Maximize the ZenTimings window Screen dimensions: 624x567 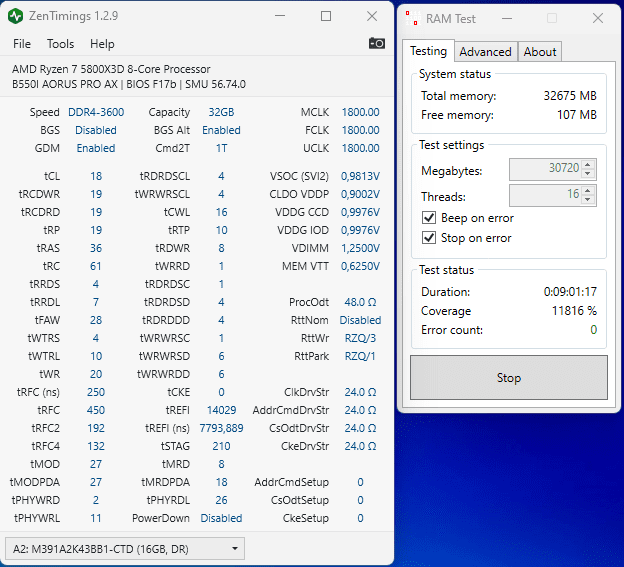point(326,16)
